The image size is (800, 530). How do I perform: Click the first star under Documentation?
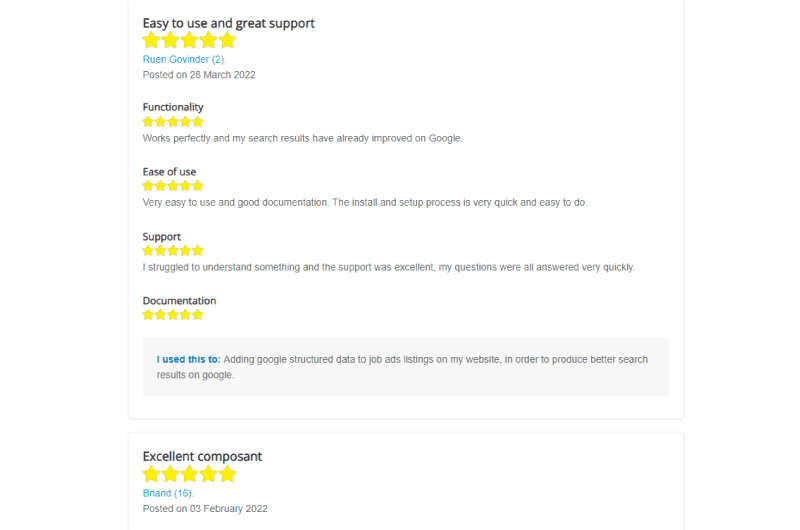[x=148, y=315]
